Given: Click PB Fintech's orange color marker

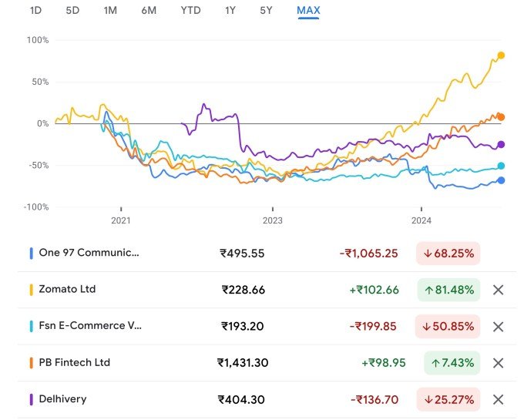Looking at the screenshot, I should pyautogui.click(x=31, y=362).
